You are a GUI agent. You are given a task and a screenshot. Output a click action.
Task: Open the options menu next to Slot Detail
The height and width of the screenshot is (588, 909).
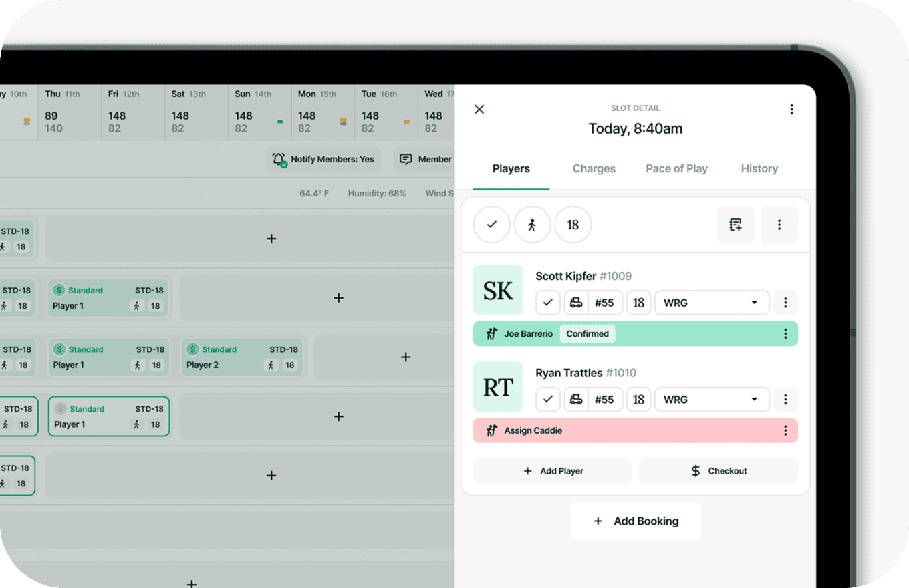(x=791, y=108)
